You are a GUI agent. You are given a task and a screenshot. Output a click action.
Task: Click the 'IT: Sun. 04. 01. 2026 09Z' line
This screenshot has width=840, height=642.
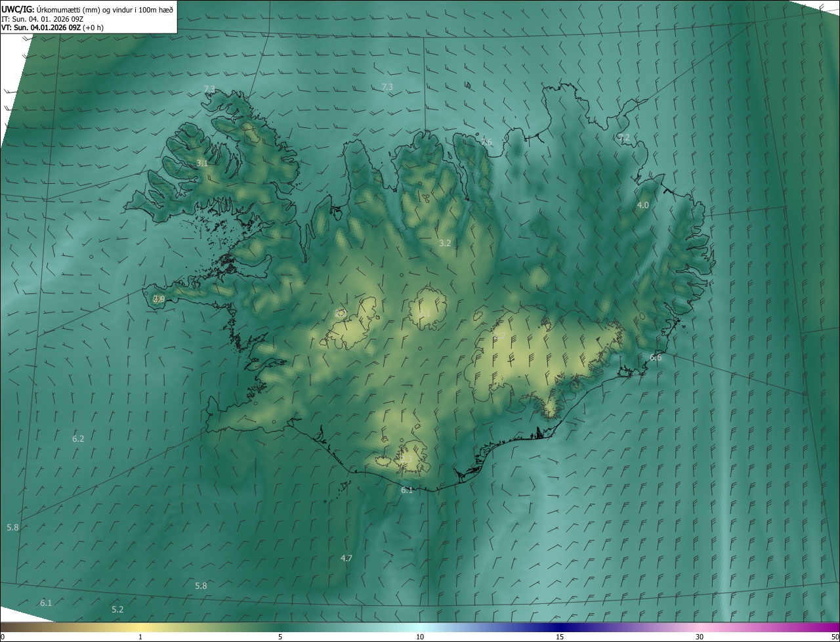[x=42, y=18]
